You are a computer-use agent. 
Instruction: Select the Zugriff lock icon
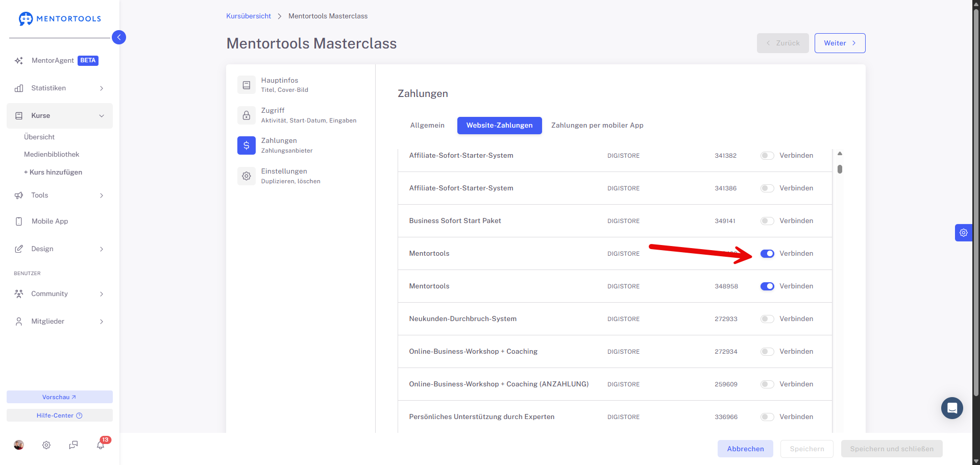(247, 115)
